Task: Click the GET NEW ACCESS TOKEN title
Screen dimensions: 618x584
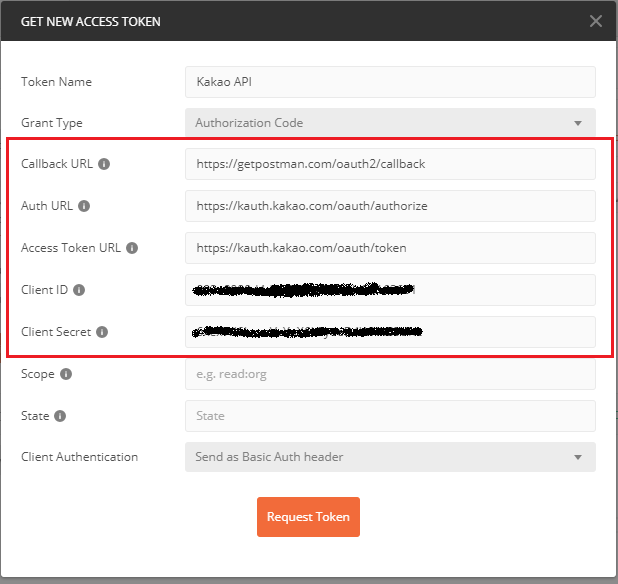Action: (91, 22)
